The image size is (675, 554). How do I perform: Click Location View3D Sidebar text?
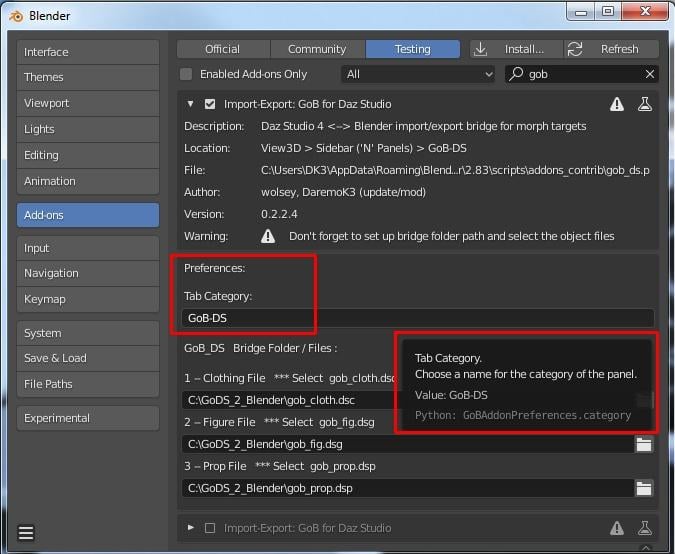click(x=363, y=149)
